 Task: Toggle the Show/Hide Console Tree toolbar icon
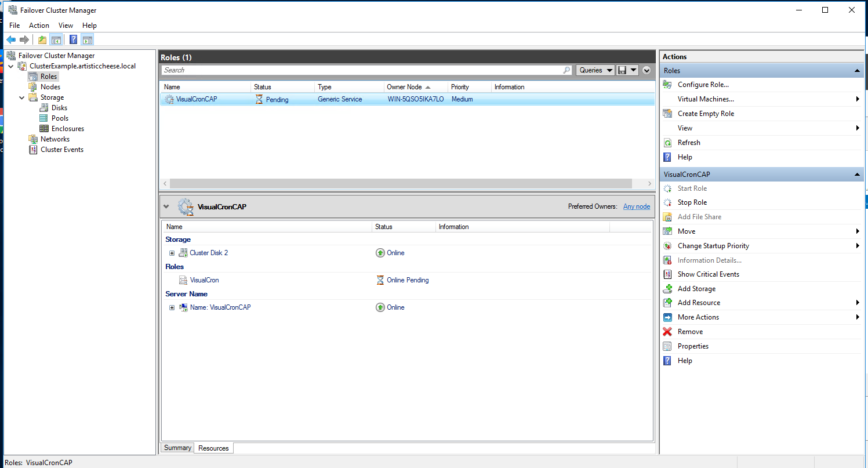(56, 39)
